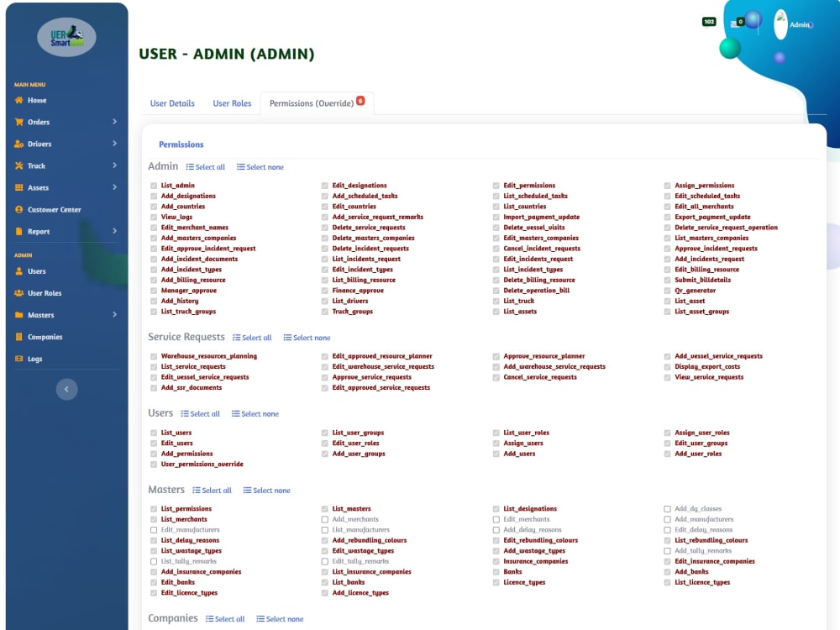This screenshot has height=630, width=840.
Task: Click the Delete_service_request_operation permission label
Action: click(x=727, y=228)
